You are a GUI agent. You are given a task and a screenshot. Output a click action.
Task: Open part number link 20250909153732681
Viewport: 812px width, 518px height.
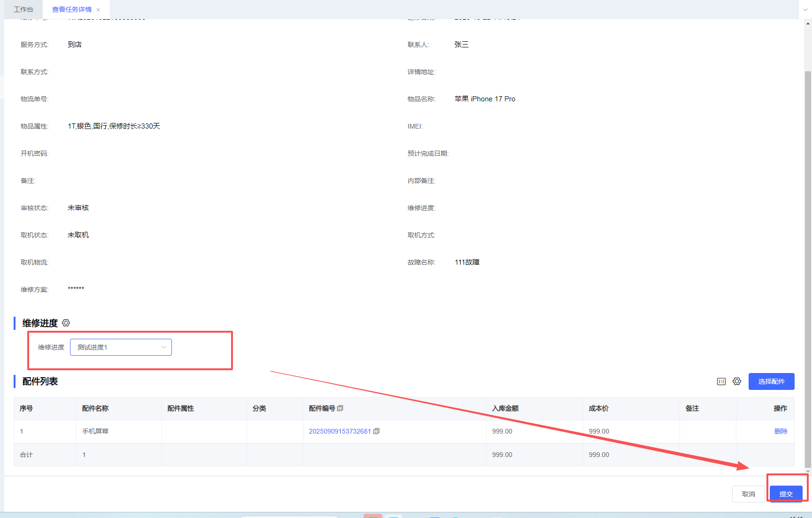click(x=340, y=431)
